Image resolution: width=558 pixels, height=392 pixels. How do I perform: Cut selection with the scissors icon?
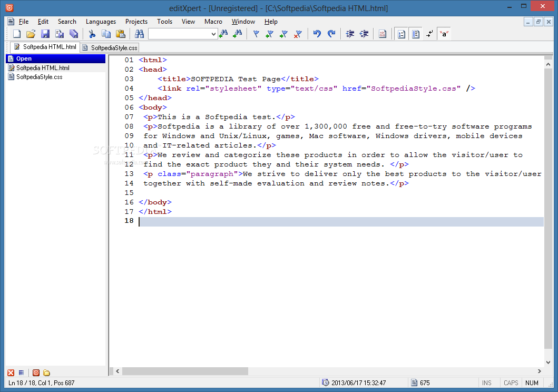[92, 34]
